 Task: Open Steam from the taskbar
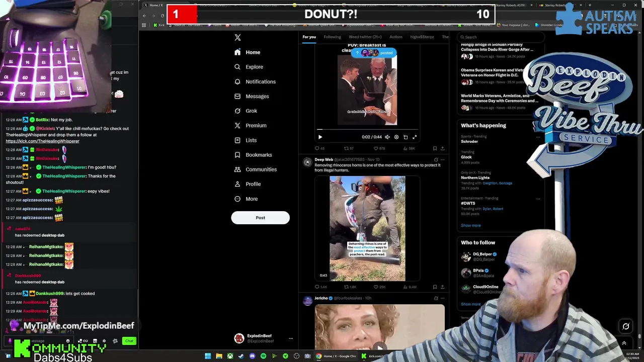pos(241,356)
